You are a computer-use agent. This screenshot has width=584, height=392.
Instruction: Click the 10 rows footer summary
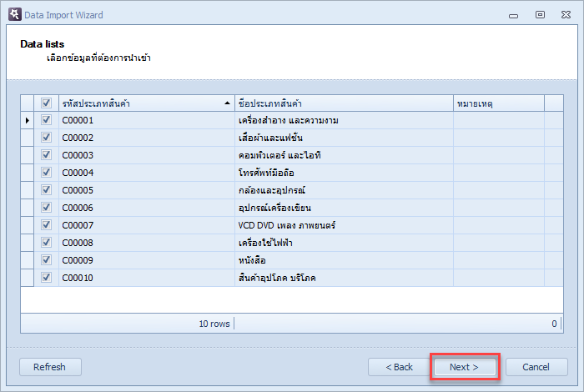coord(214,324)
